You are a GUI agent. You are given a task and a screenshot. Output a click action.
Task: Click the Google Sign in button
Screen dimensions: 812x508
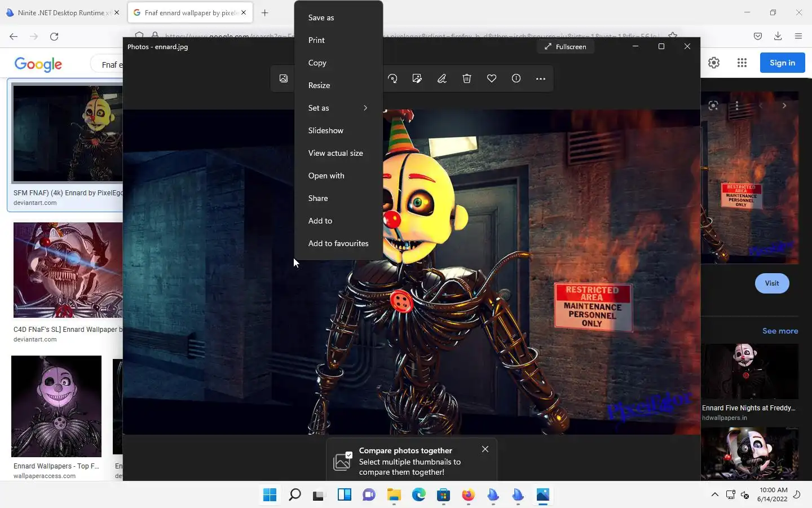(782, 63)
